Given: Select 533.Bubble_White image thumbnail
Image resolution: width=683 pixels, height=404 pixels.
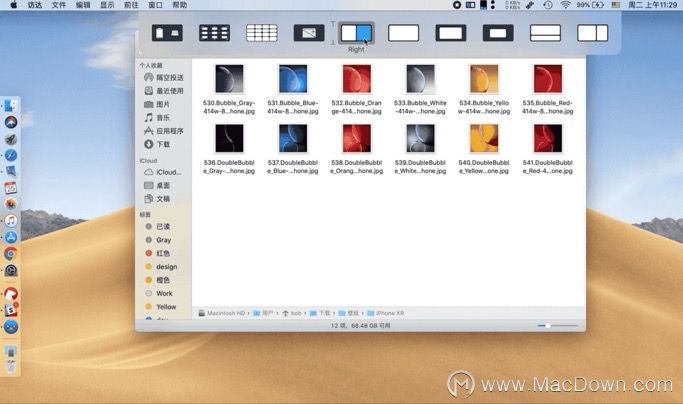Looking at the screenshot, I should tap(420, 79).
